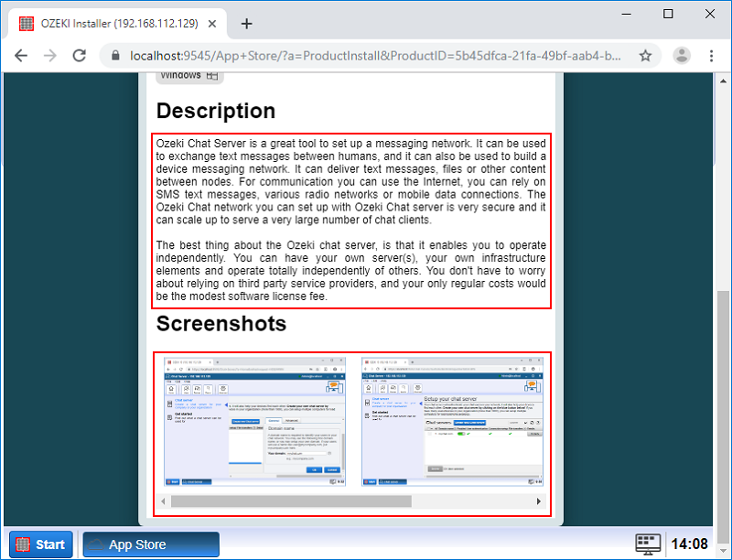The width and height of the screenshot is (732, 560).
Task: Click the desktop monitor tray icon
Action: pyautogui.click(x=648, y=544)
